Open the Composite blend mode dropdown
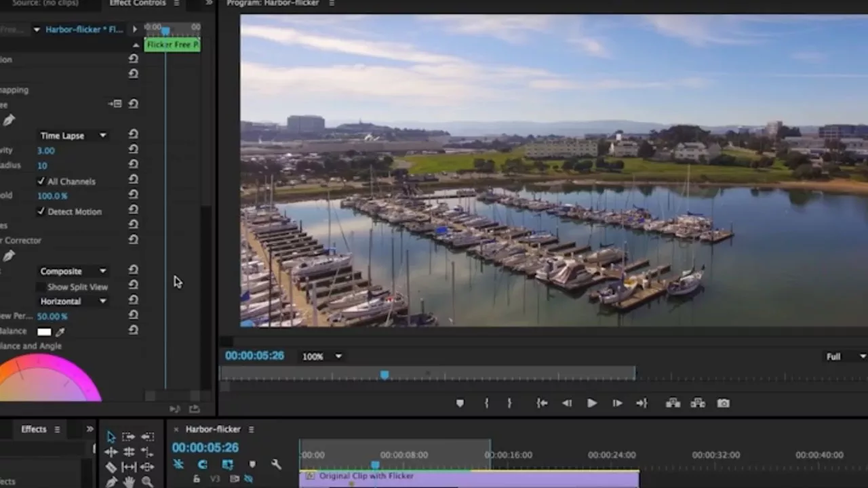The width and height of the screenshot is (868, 488). 73,271
